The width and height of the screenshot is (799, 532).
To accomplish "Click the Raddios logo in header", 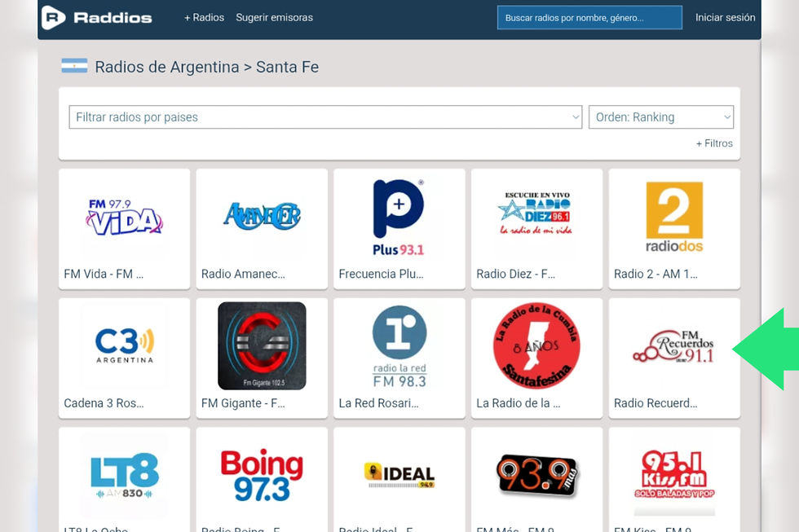I will tap(97, 17).
